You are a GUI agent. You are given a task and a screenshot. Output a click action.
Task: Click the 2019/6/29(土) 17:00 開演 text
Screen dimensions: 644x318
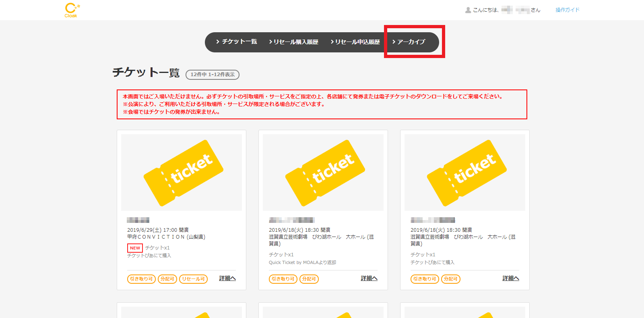pos(158,230)
